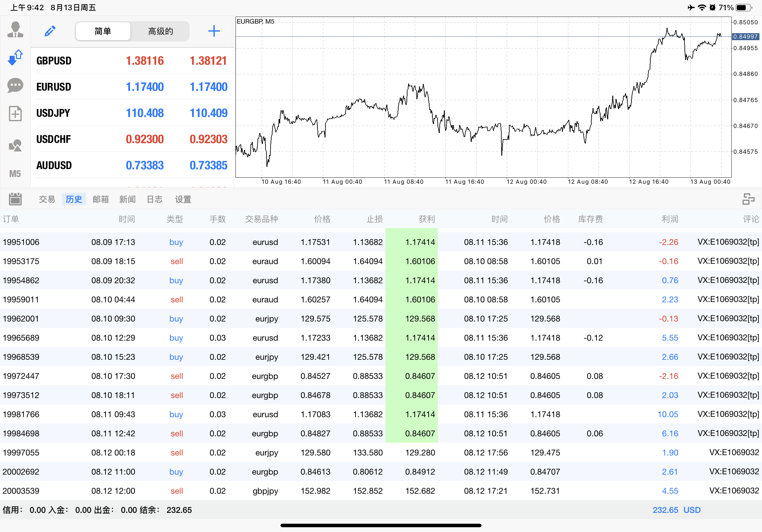The height and width of the screenshot is (532, 762).
Task: Select the 历史 tab
Action: coord(74,199)
